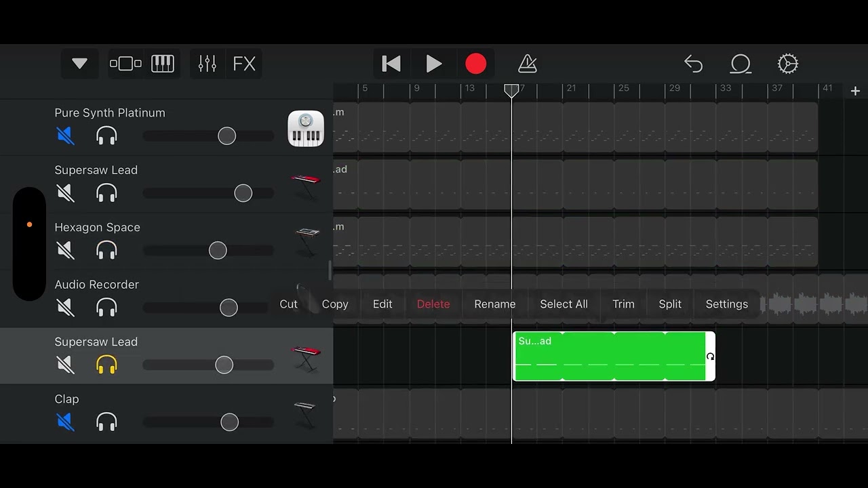868x488 pixels.
Task: Choose Rename from the region menu
Action: tap(495, 304)
